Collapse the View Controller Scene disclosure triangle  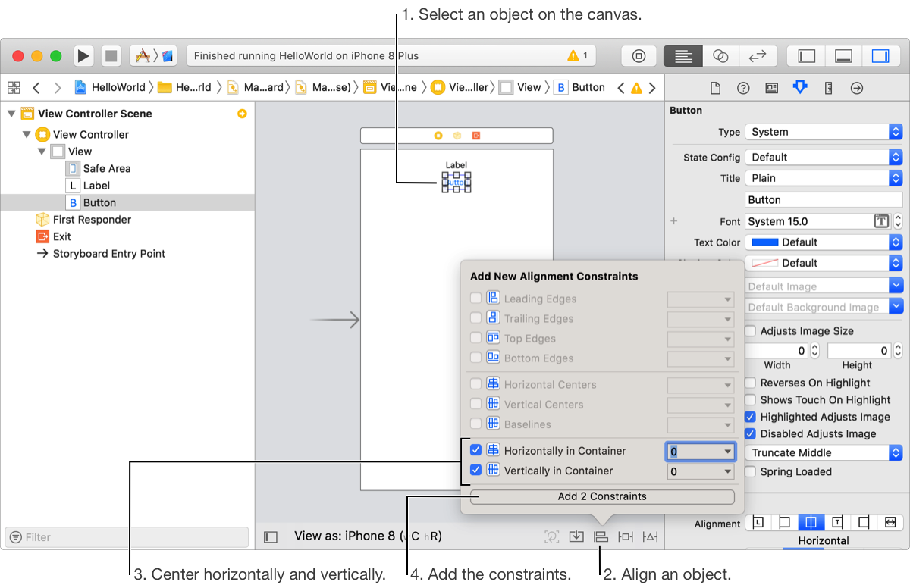(x=11, y=114)
